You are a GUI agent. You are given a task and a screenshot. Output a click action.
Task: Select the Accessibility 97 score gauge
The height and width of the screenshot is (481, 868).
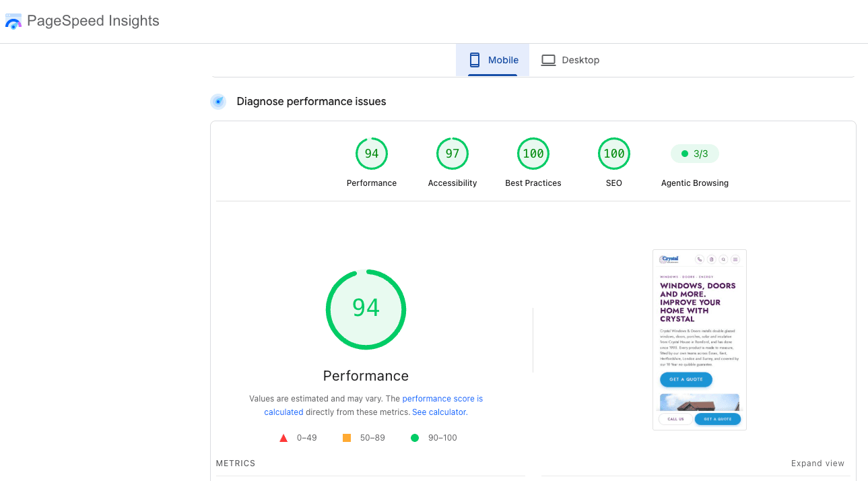453,154
